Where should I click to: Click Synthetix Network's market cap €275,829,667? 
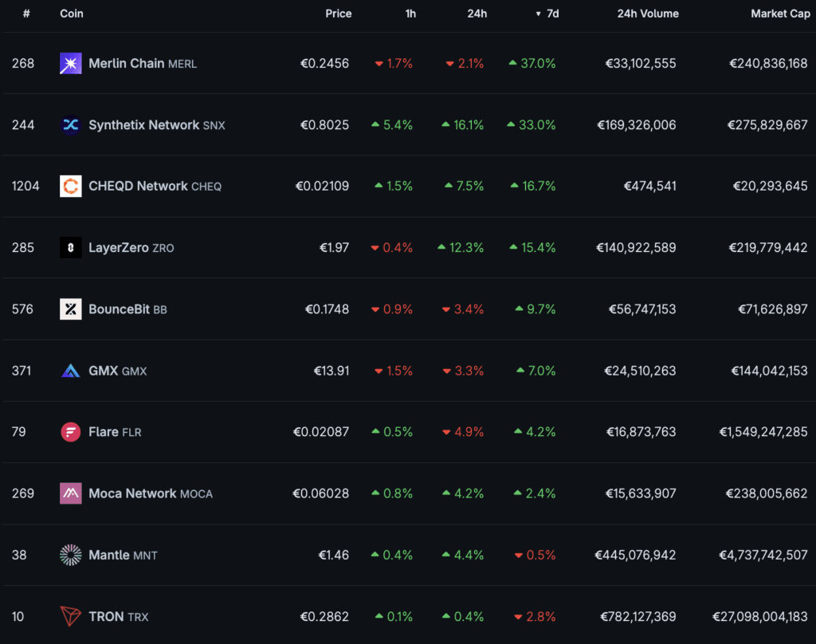(x=767, y=125)
